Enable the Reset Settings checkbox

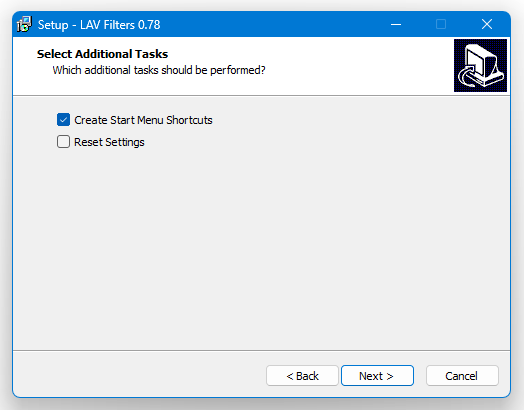pos(63,142)
